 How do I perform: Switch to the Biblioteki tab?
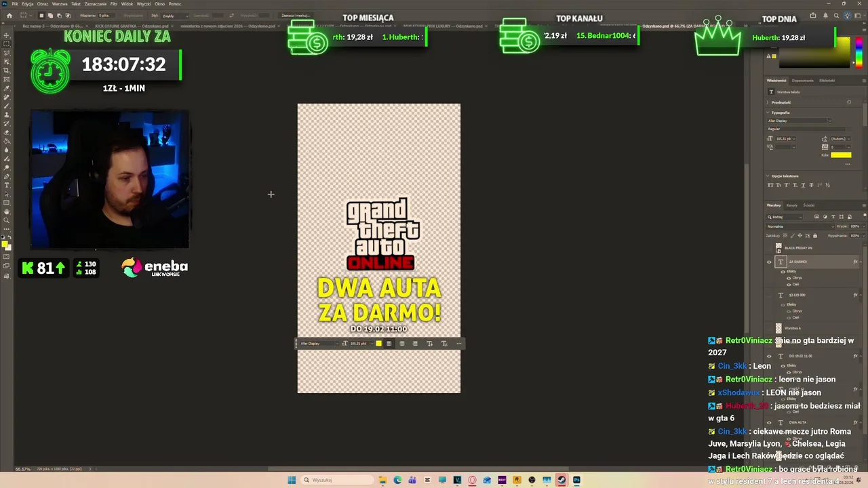827,81
